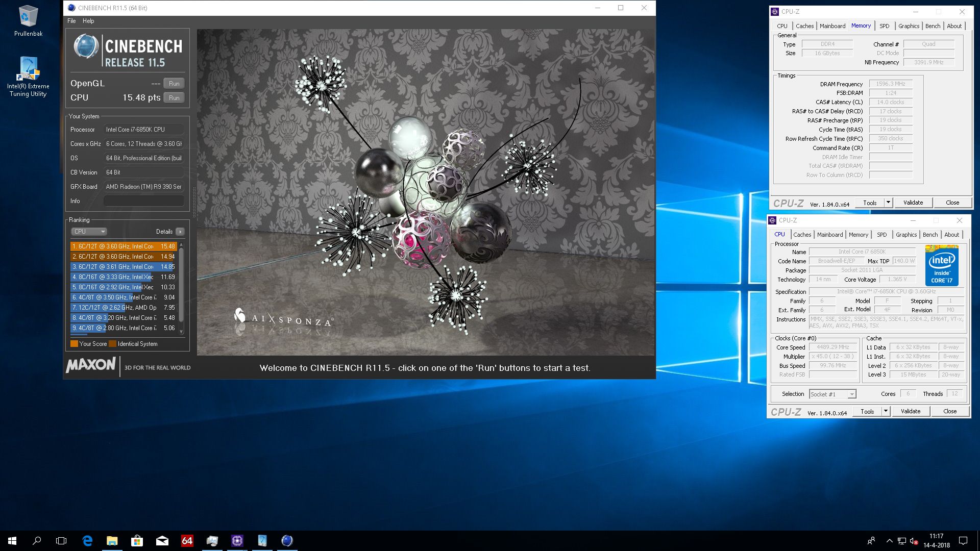Click the Your Score orange swatch
Image resolution: width=980 pixels, height=551 pixels.
click(74, 344)
